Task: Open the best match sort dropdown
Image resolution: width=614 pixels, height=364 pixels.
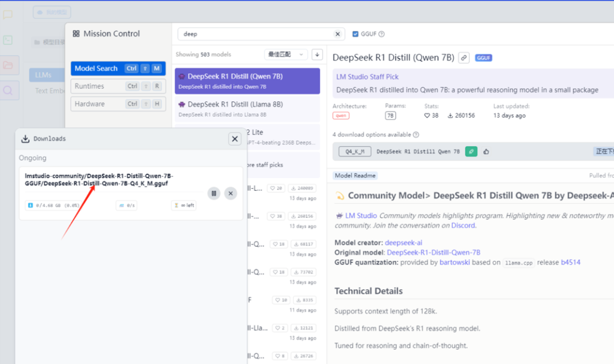Action: pyautogui.click(x=286, y=55)
